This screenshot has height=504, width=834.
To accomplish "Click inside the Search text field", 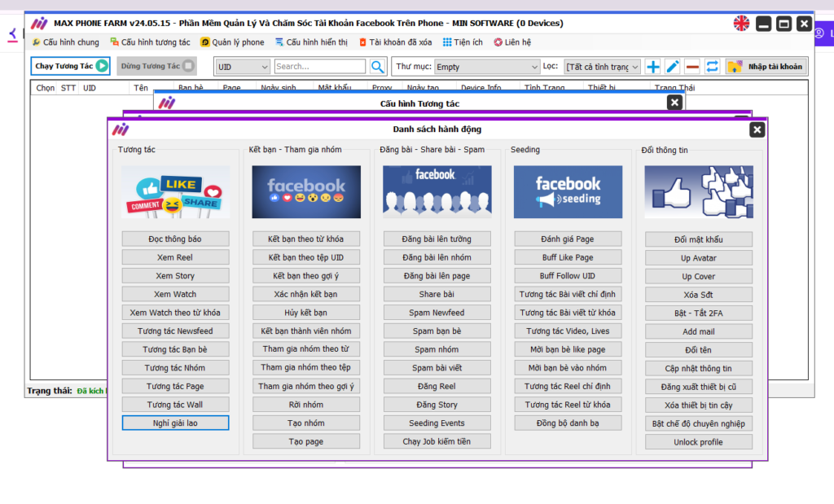I will (x=319, y=67).
